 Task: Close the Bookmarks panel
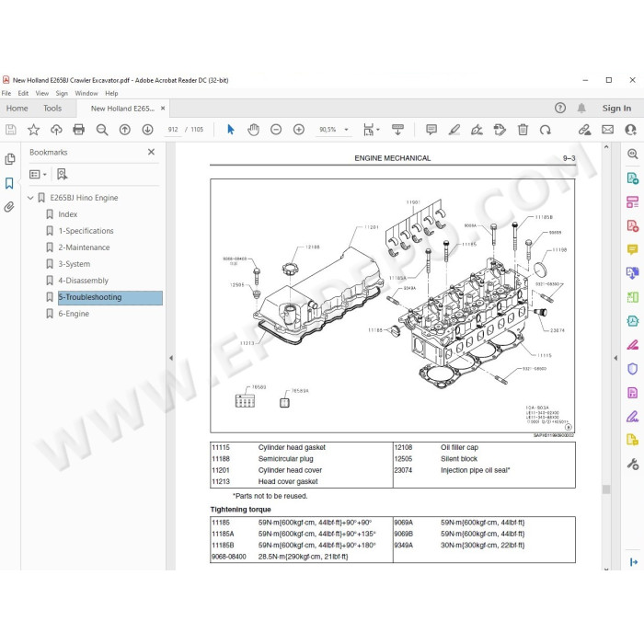(x=151, y=152)
